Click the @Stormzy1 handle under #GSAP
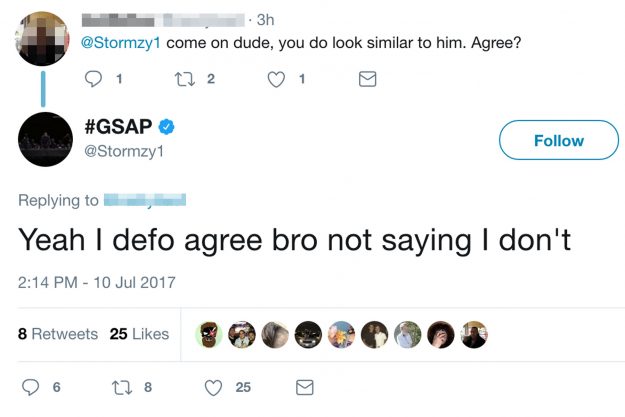625x417 pixels. (124, 151)
